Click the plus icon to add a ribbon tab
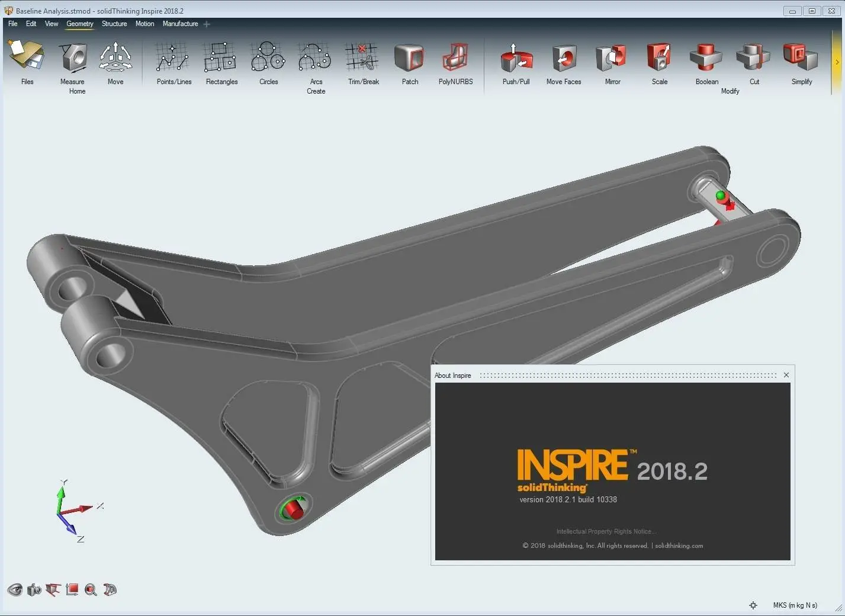Image resolution: width=845 pixels, height=616 pixels. 207,24
